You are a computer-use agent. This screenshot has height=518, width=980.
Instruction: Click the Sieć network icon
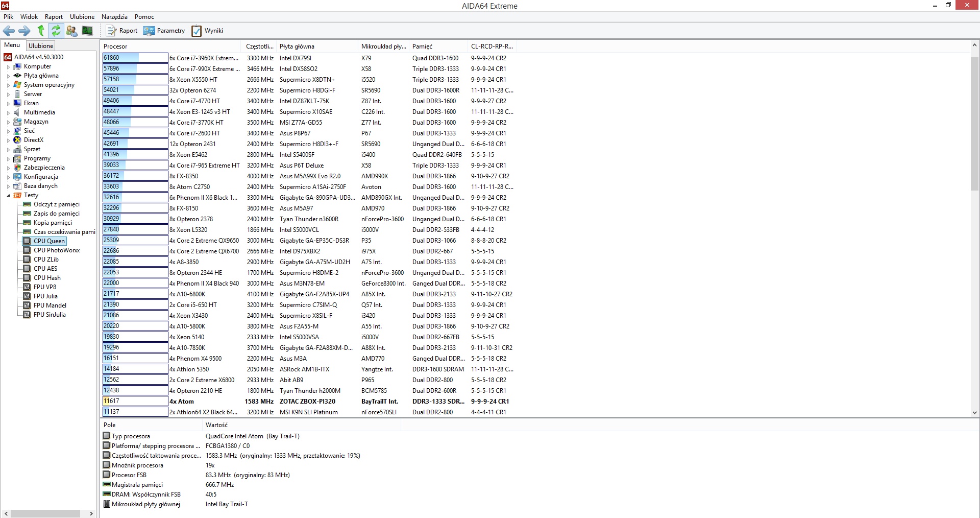coord(17,131)
